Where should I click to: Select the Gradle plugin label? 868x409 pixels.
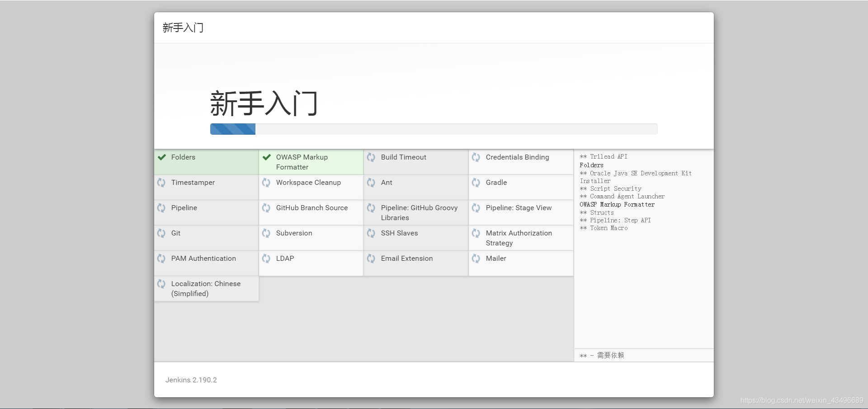(x=496, y=183)
